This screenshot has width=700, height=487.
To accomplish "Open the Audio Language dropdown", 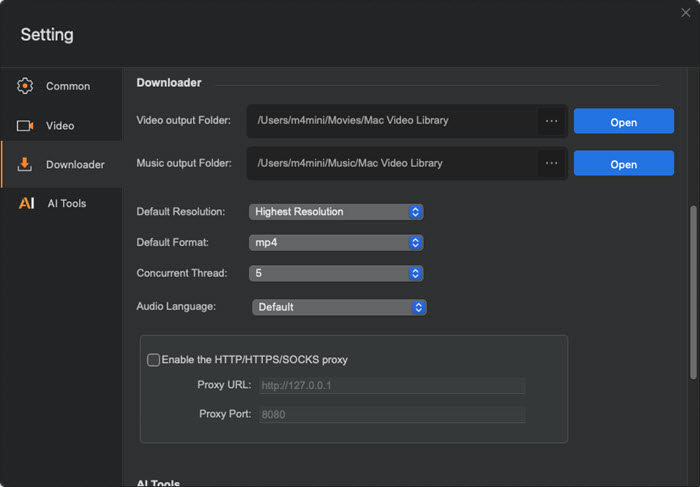I will (339, 307).
